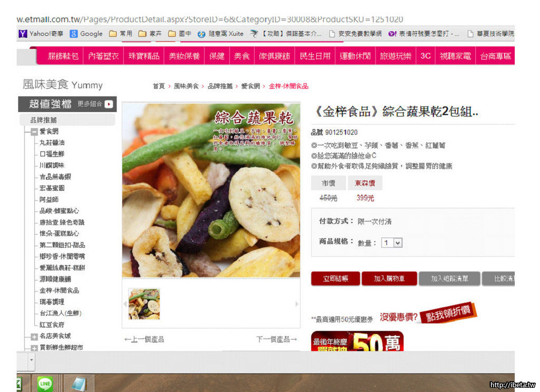540x392 pixels.
Task: Open 金梓-休閒食品 in the brand sidebar
Action: (59, 290)
